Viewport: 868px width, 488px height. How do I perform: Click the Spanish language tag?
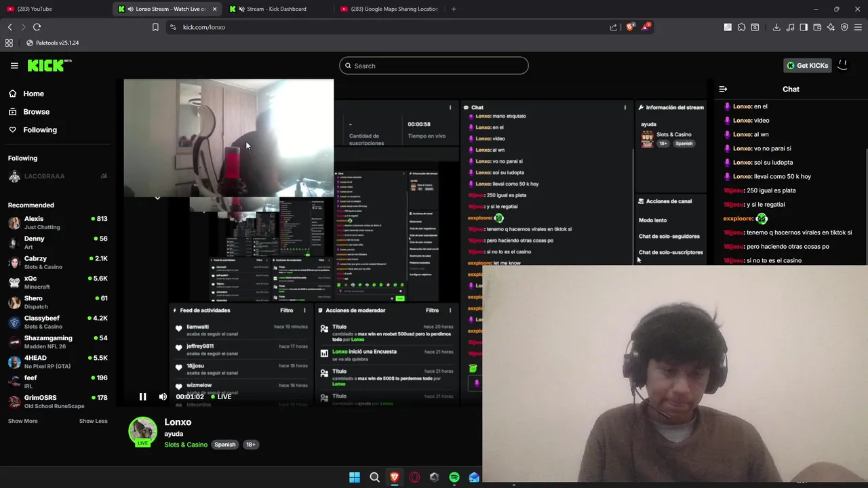(224, 445)
